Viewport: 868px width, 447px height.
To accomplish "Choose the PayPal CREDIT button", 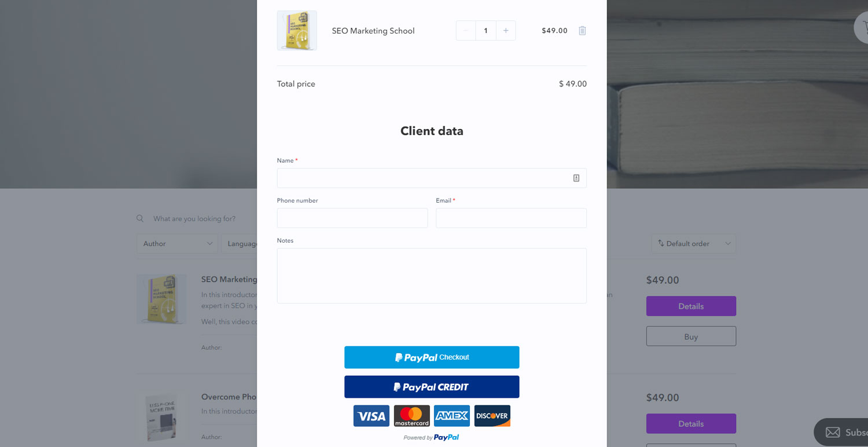I will point(432,387).
